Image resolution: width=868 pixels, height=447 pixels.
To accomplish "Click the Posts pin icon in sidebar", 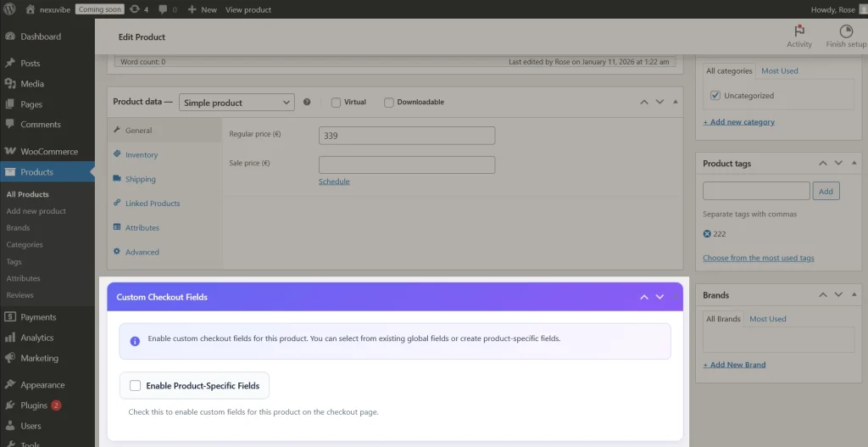I will coord(10,63).
